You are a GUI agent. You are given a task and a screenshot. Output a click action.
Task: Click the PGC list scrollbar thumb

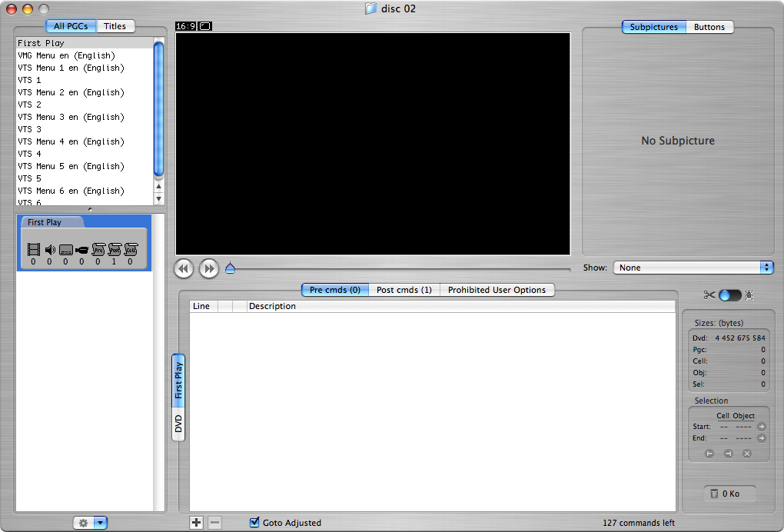coord(158,109)
